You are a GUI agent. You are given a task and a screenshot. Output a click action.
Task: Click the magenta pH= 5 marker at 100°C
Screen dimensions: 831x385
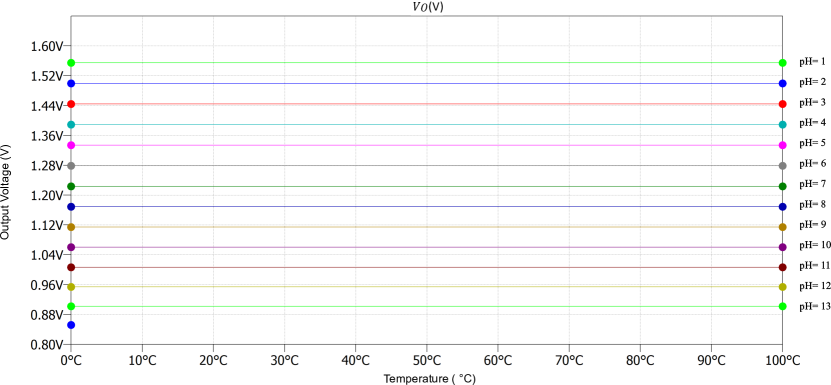(x=782, y=145)
